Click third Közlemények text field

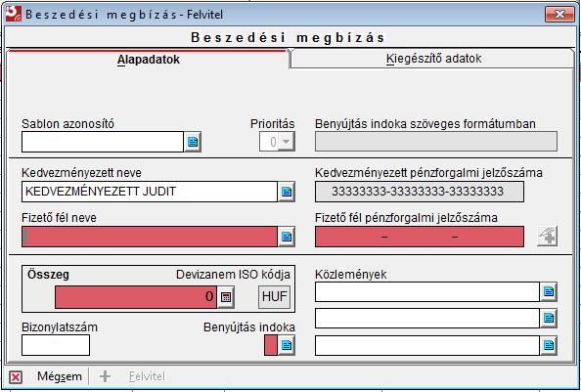tap(427, 345)
